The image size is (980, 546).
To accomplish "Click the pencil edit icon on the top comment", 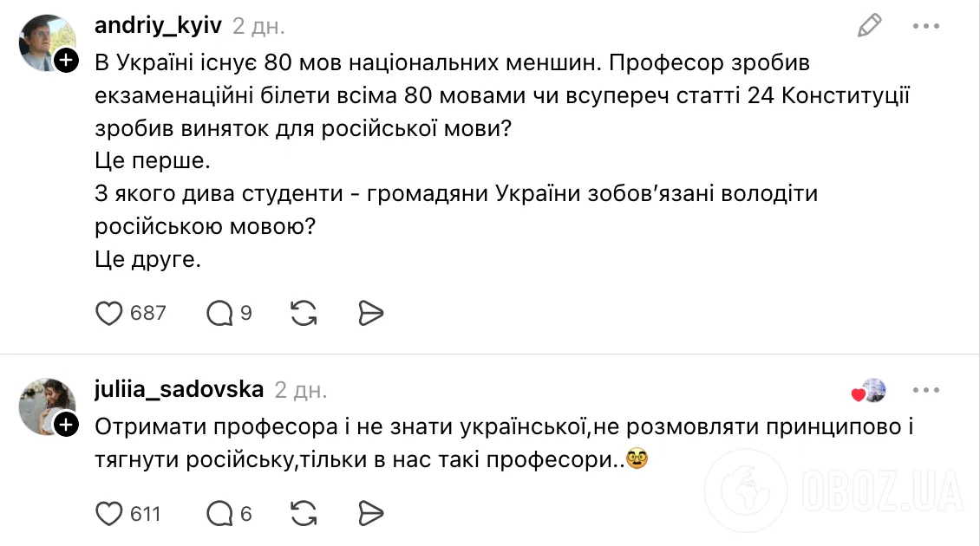I will coord(871,27).
